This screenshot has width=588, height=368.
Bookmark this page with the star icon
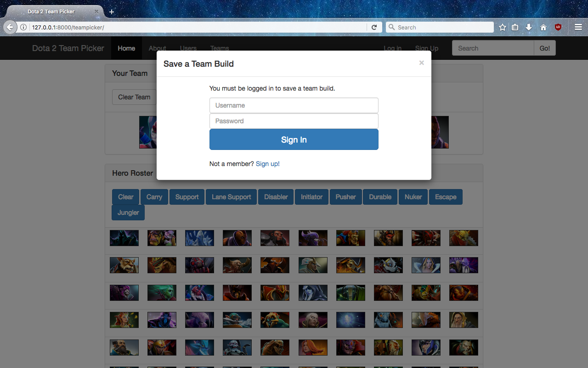coord(503,28)
